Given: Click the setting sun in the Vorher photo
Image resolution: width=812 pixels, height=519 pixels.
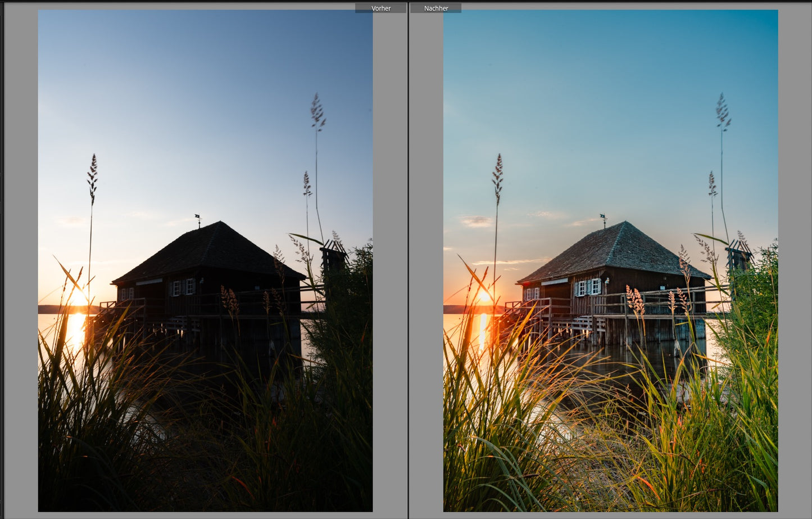Looking at the screenshot, I should coord(78,296).
